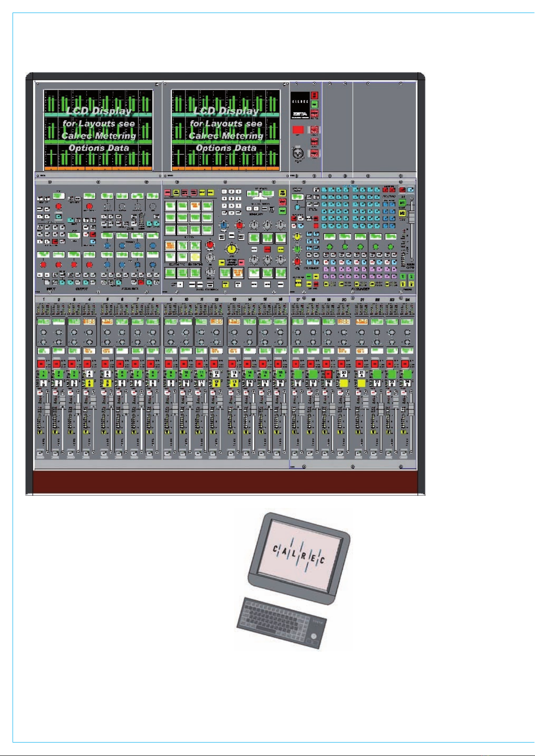This screenshot has height=756, width=535.
Task: Click key 2 on the numeric keypad
Action: [232, 192]
